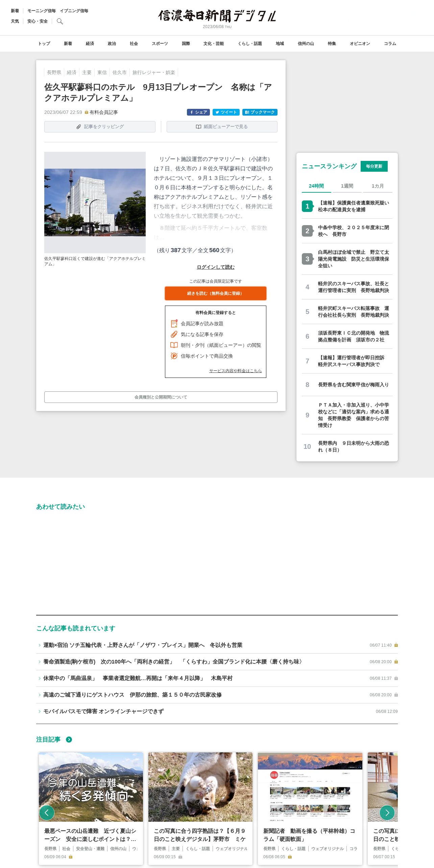Open the mountain accident 今年の山岳遭難 card image
Screen dimensions: 434x868
coord(91,787)
